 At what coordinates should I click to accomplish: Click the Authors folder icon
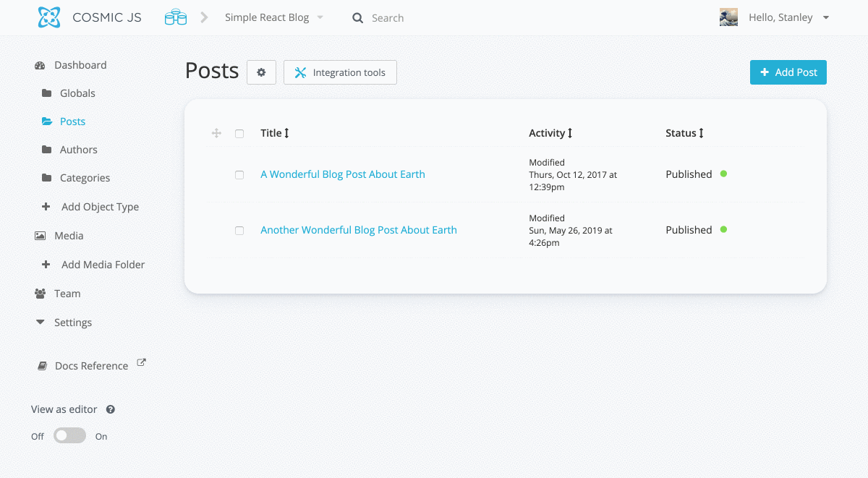(x=47, y=150)
